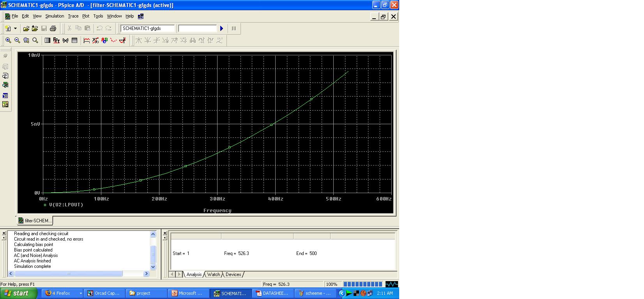
Task: Click the Add Trace icon
Action: (x=87, y=40)
